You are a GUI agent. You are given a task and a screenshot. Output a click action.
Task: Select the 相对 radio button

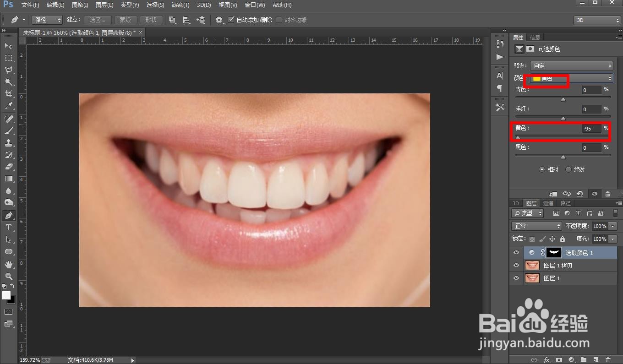point(542,169)
